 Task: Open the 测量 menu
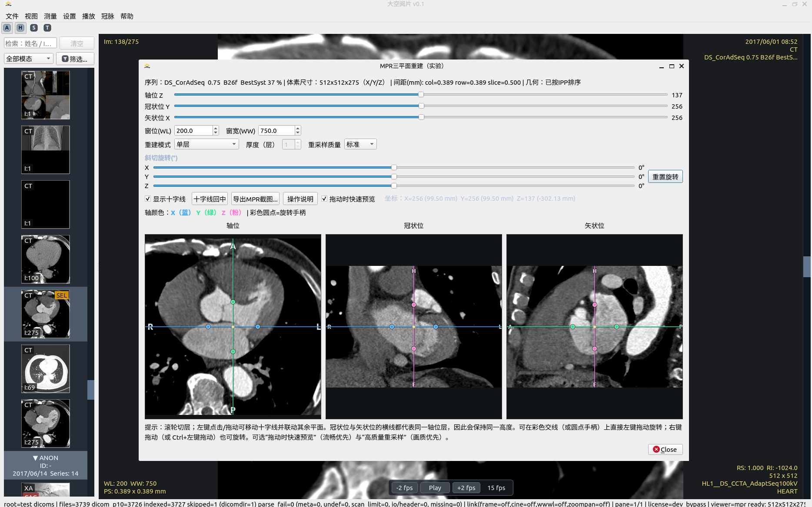click(50, 16)
